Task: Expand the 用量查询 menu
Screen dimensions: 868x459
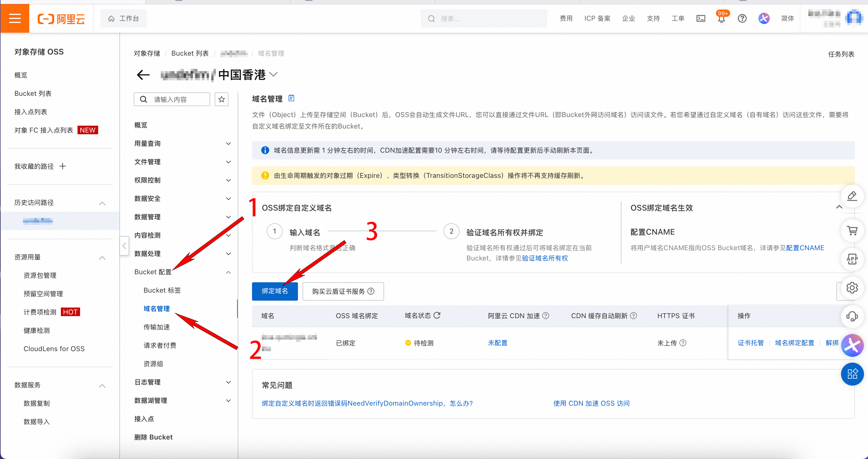Action: [228, 143]
